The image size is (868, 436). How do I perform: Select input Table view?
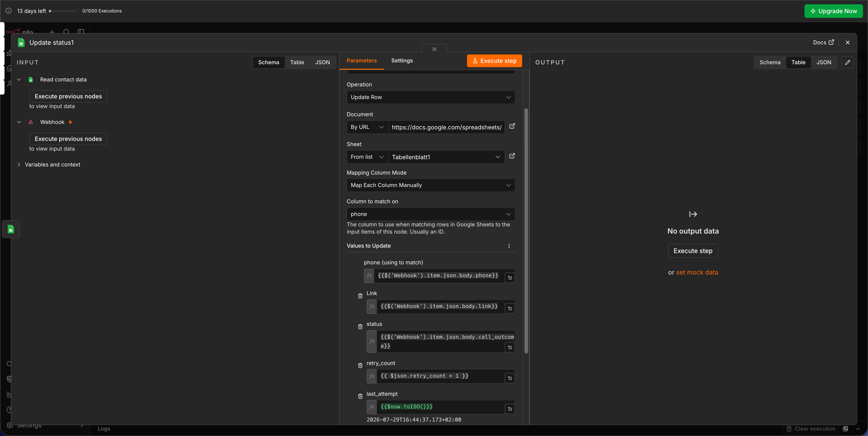[297, 62]
